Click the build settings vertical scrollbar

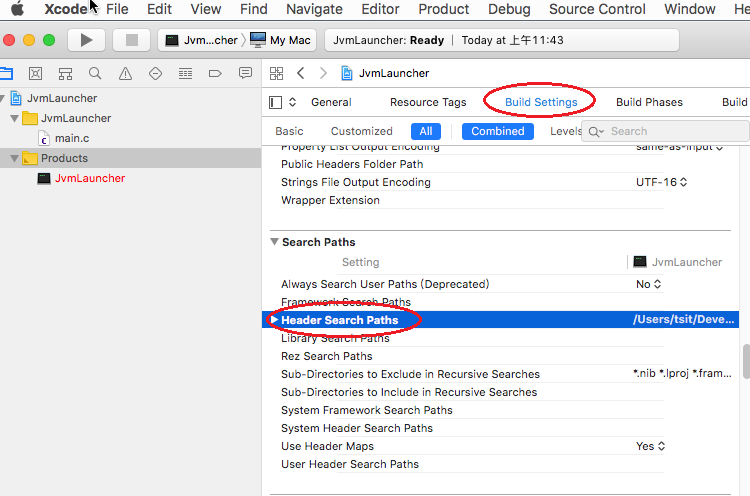click(x=746, y=361)
